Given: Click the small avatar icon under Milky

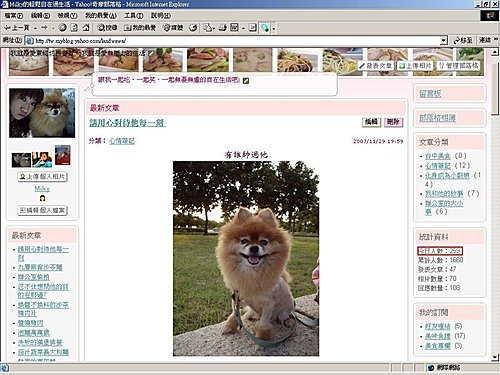Looking at the screenshot, I should (42, 198).
